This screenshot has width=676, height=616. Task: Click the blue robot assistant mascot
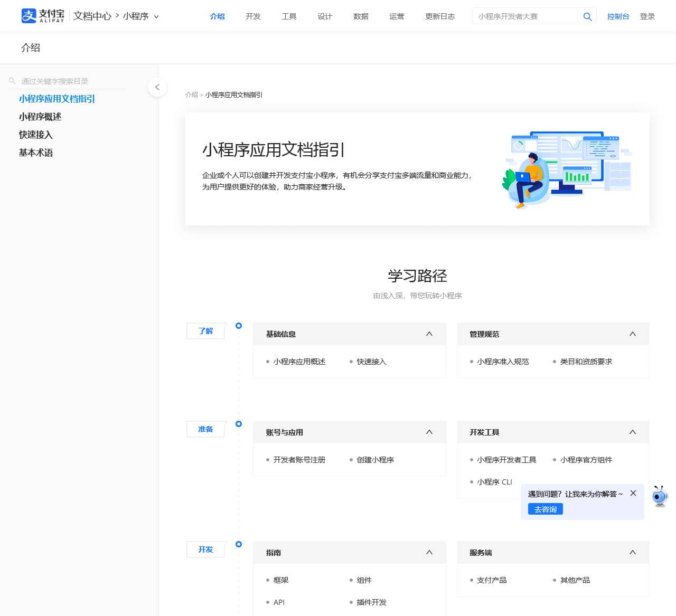coord(660,496)
